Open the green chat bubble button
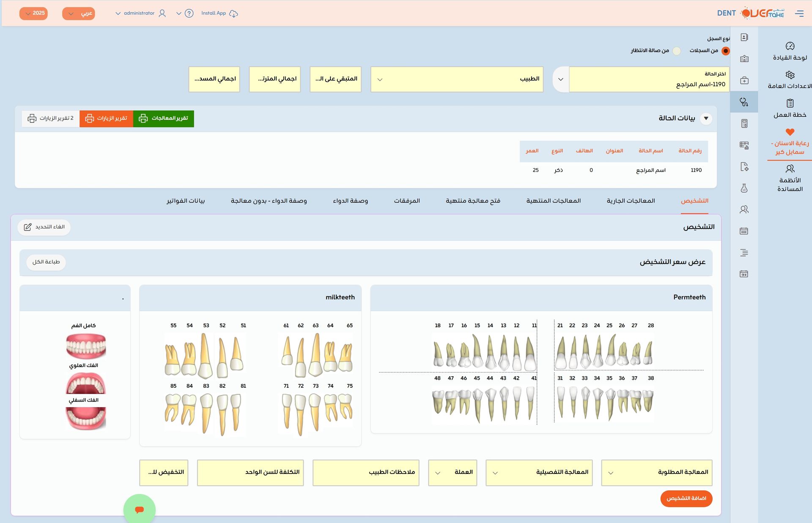Screen dimensions: 812x523 click(x=139, y=509)
